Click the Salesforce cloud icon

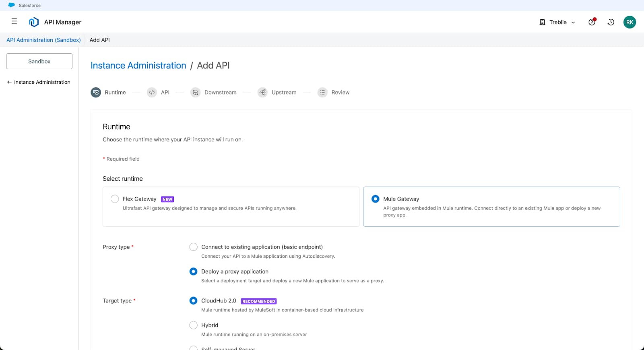coord(12,5)
